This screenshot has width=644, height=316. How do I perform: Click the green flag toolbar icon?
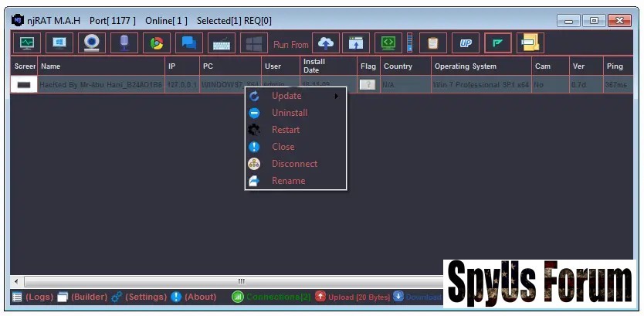[x=497, y=43]
